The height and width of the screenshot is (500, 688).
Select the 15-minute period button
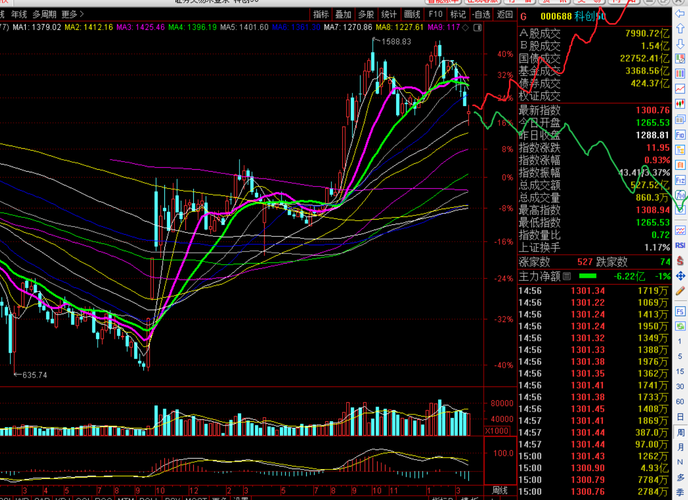(680, 371)
